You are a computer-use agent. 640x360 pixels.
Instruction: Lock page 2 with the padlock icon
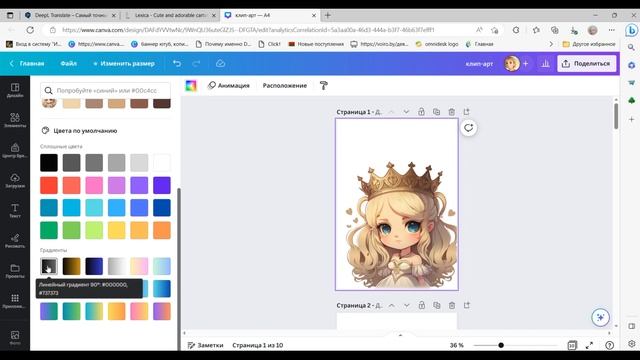(422, 305)
